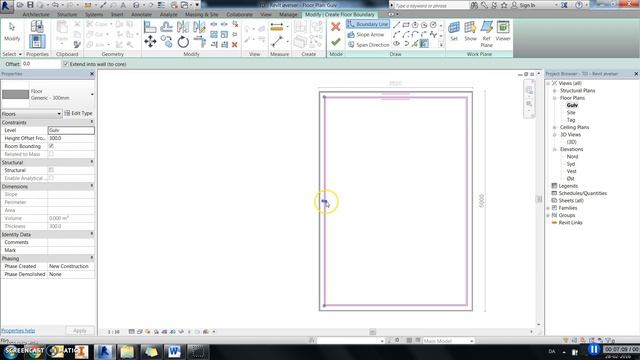Click the Boundary Line button
The height and width of the screenshot is (360, 640).
[367, 24]
